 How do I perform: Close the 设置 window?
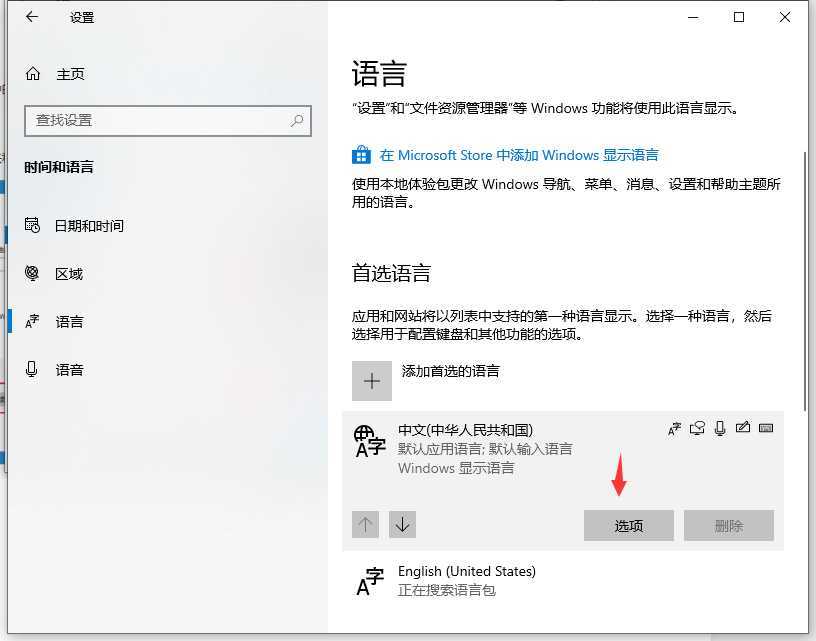click(x=785, y=17)
